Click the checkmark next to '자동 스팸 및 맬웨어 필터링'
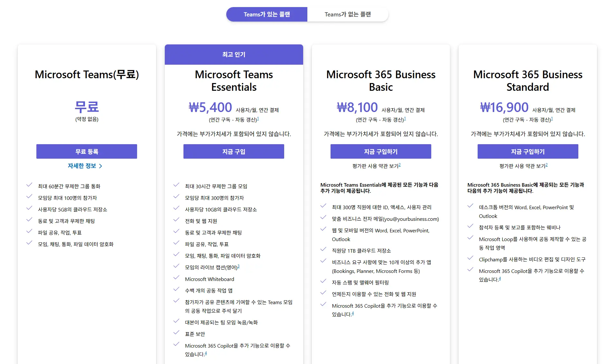 point(323,281)
